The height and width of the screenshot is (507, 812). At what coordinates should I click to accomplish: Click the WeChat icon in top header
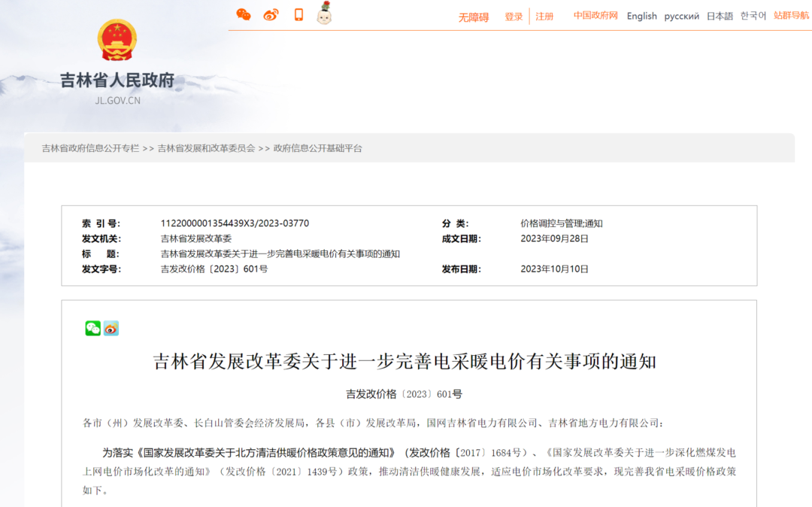[x=244, y=15]
